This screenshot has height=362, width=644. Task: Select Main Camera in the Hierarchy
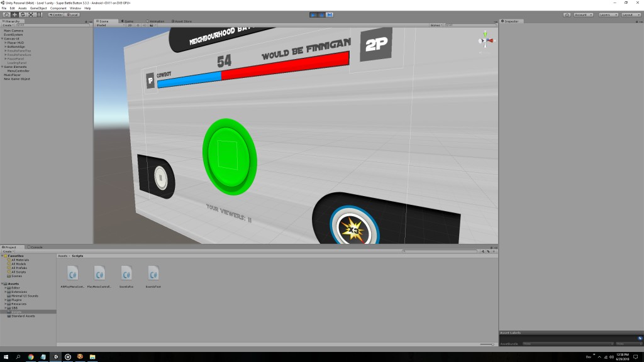[13, 30]
